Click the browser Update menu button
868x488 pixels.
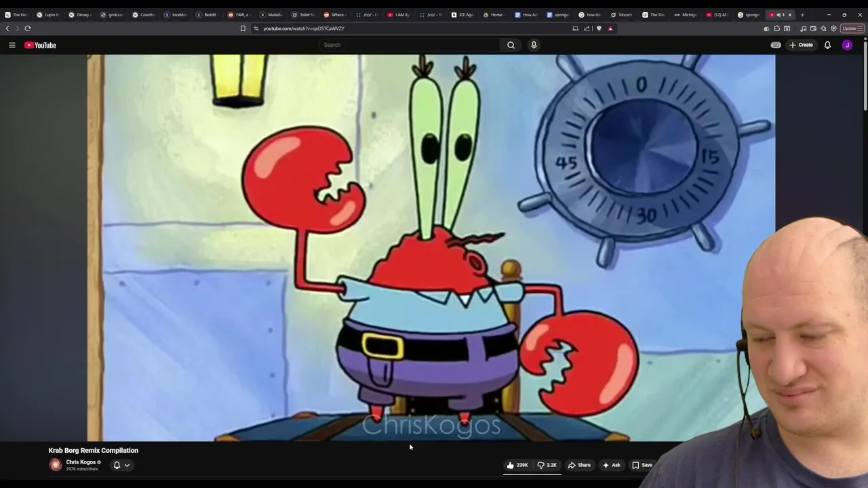[x=852, y=28]
